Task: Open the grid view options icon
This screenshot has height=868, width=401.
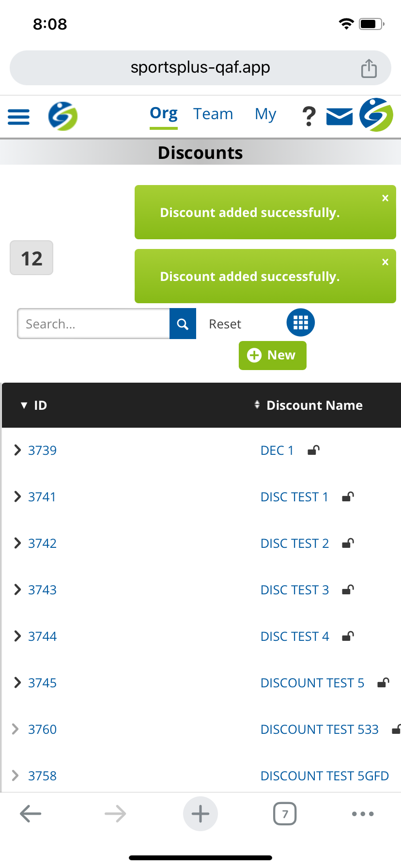Action: pyautogui.click(x=300, y=323)
